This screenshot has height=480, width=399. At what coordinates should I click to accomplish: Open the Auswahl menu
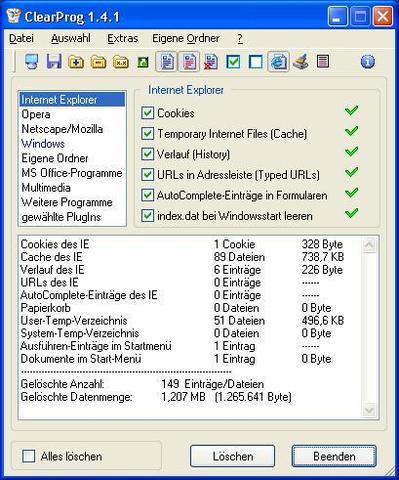[71, 39]
